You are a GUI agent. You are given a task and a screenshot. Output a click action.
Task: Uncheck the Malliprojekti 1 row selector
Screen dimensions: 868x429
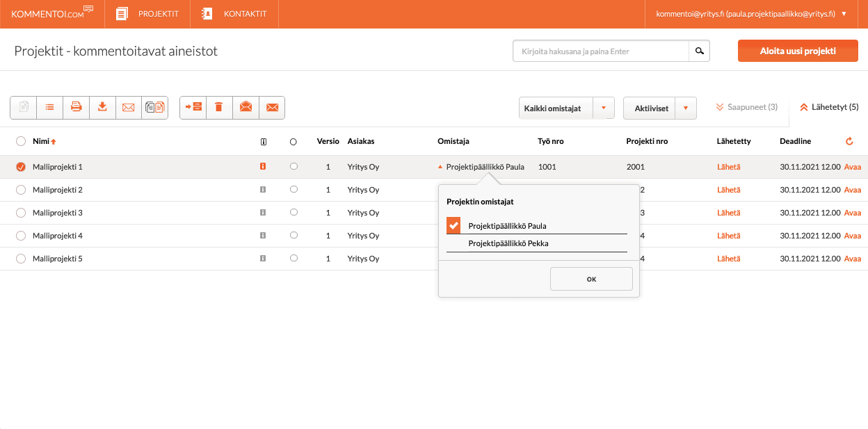click(x=21, y=167)
